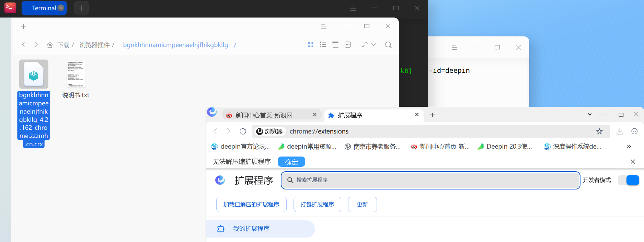Open hamburger menu of the editor window with -id=deepin
Viewport: 644px width, 242px height.
[454, 47]
